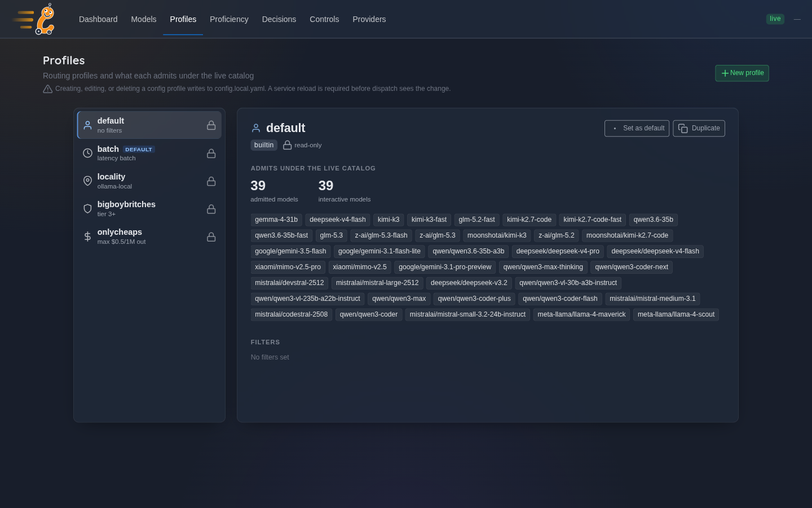
Task: Click the mistralai/codestral-2508 model chip
Action: [291, 314]
